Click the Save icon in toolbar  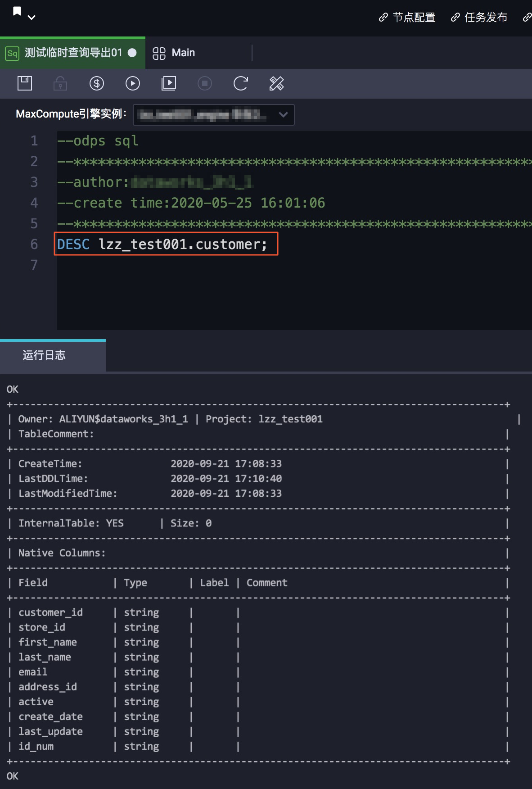[x=25, y=83]
